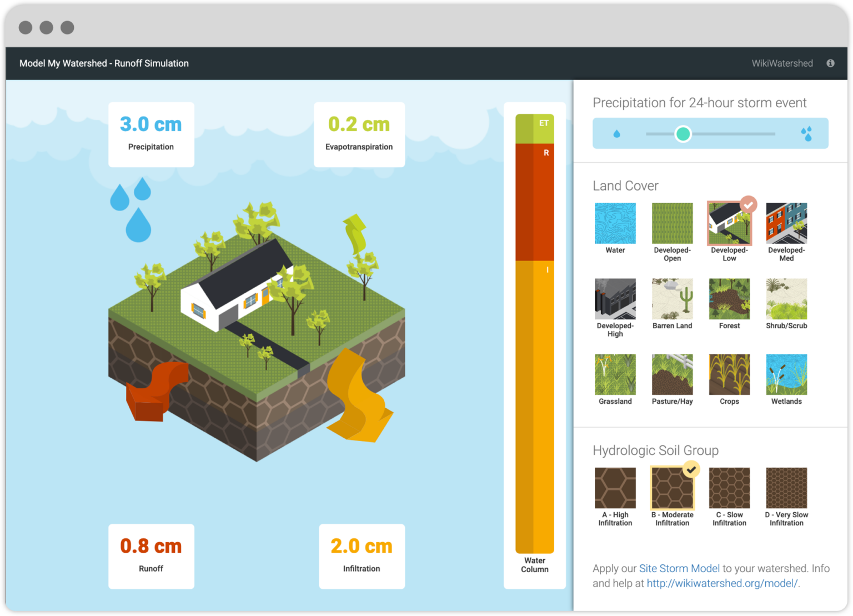853x616 pixels.
Task: Choose the Wetlands land cover type
Action: 786,374
